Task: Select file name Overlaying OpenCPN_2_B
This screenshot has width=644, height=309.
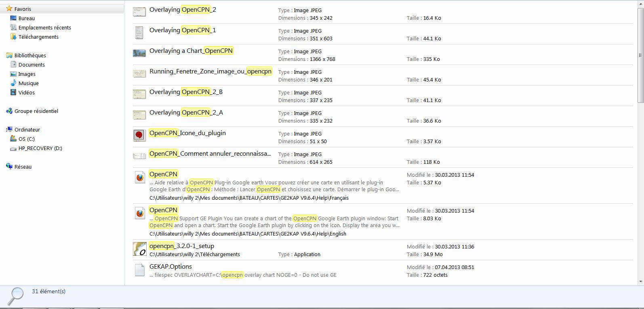Action: (x=186, y=92)
